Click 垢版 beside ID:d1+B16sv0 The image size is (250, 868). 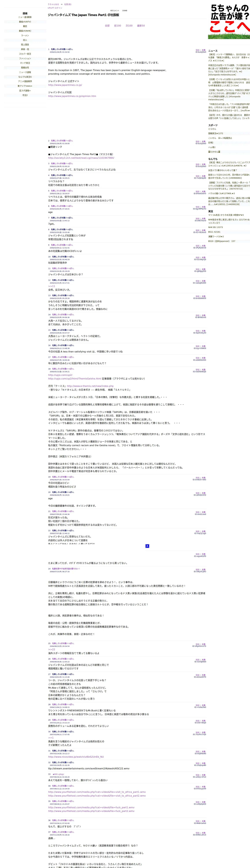tap(197, 230)
